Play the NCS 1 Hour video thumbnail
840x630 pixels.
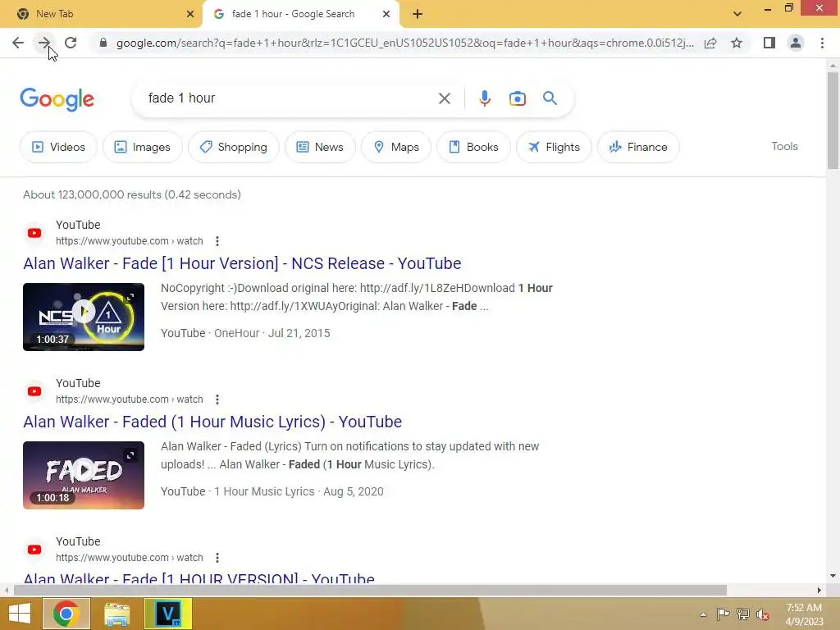(84, 317)
